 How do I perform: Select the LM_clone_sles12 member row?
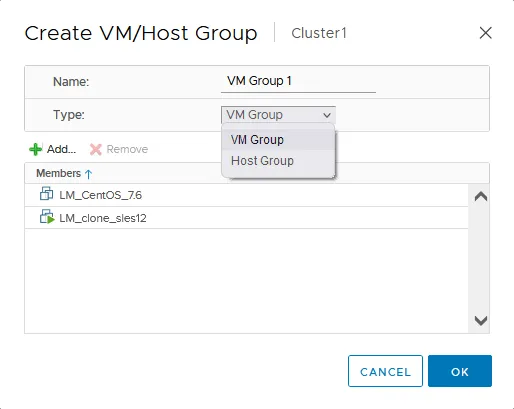tap(246, 218)
